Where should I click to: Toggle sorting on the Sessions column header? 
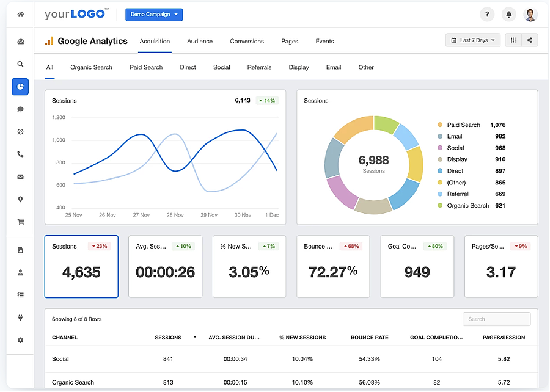194,337
